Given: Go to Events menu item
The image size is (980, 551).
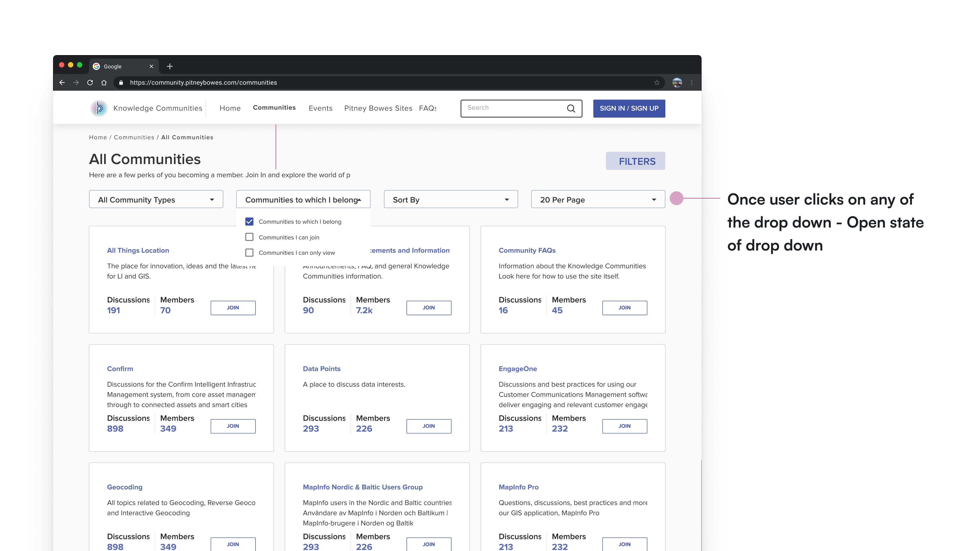Looking at the screenshot, I should 320,108.
